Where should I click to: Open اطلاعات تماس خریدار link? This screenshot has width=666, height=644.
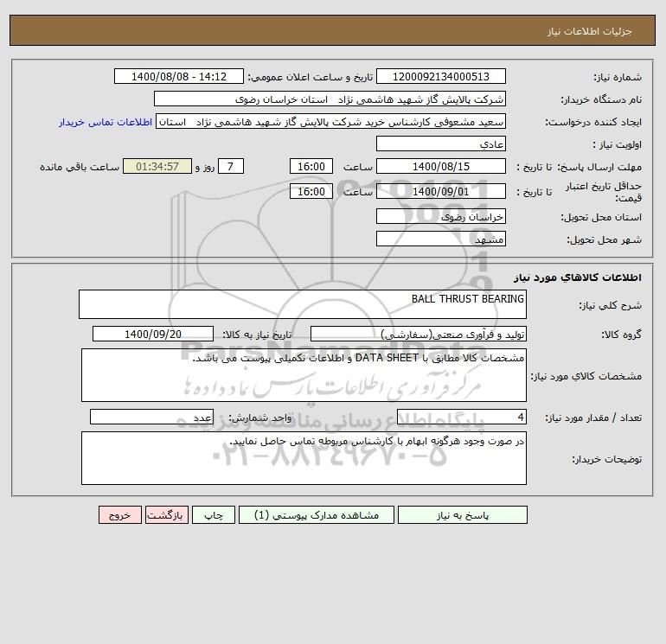point(106,122)
